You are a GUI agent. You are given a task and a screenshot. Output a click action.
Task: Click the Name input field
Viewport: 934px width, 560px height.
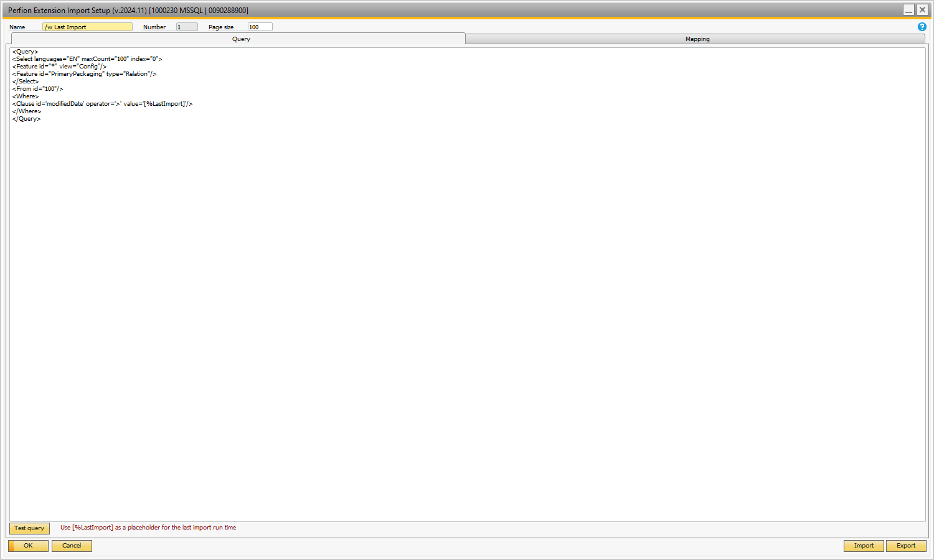87,27
